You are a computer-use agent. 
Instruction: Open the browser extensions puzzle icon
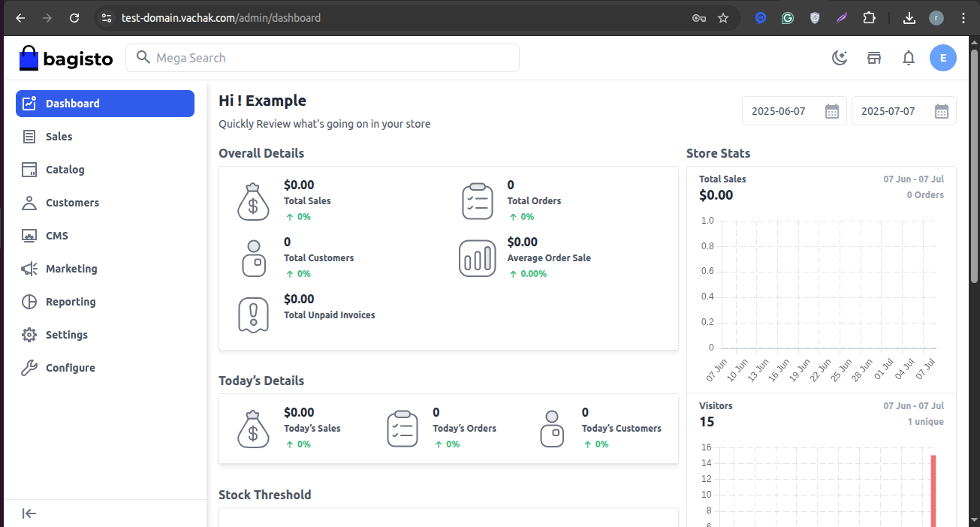pyautogui.click(x=869, y=18)
